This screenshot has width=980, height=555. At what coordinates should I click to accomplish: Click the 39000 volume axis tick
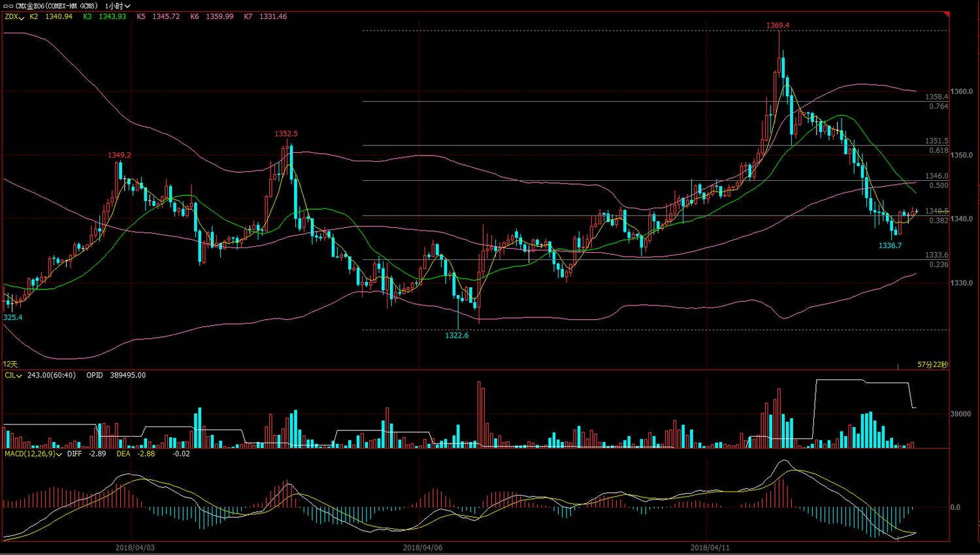pyautogui.click(x=960, y=414)
